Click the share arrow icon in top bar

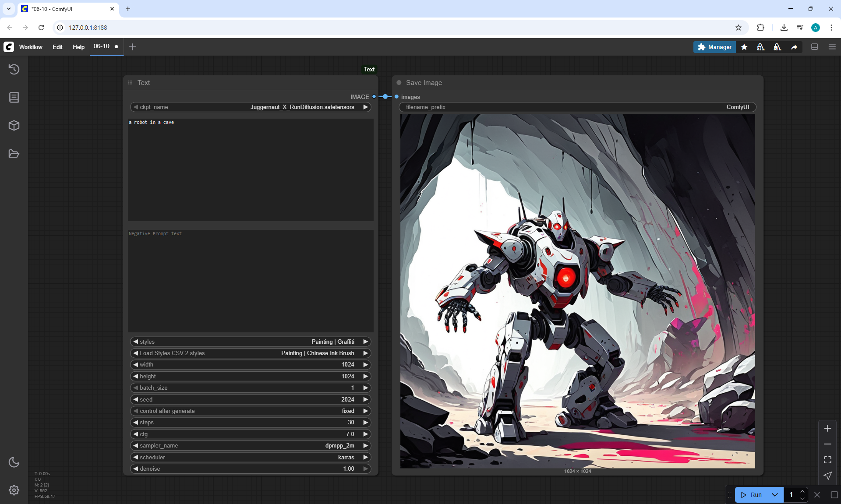794,47
